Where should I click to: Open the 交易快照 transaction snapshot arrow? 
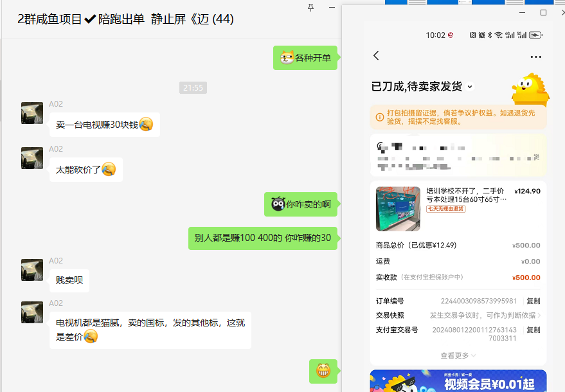pos(539,316)
